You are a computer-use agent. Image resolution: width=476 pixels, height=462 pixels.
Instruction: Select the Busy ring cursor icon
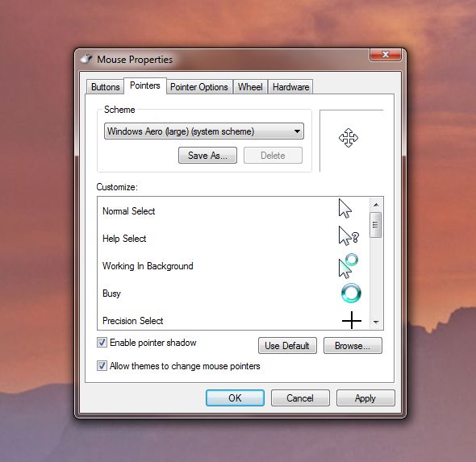click(x=351, y=293)
